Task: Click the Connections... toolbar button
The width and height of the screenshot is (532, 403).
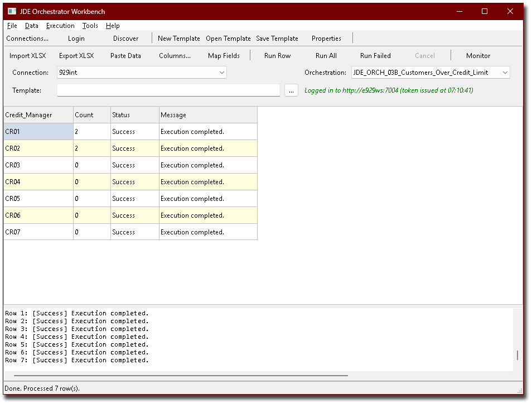Action: 27,39
